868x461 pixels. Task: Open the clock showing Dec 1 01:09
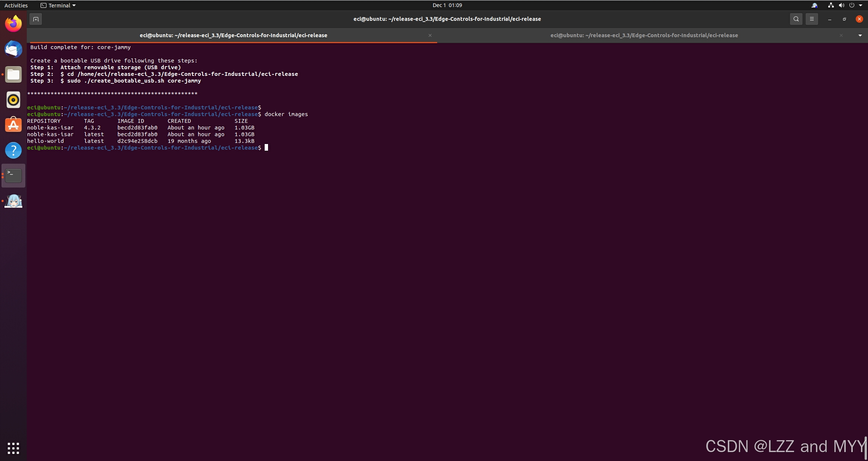[447, 5]
